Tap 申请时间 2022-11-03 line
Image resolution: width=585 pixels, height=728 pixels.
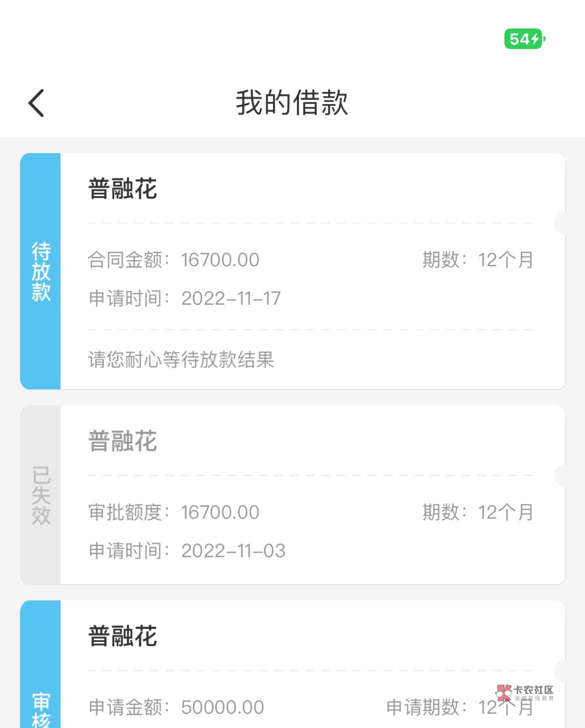click(187, 551)
